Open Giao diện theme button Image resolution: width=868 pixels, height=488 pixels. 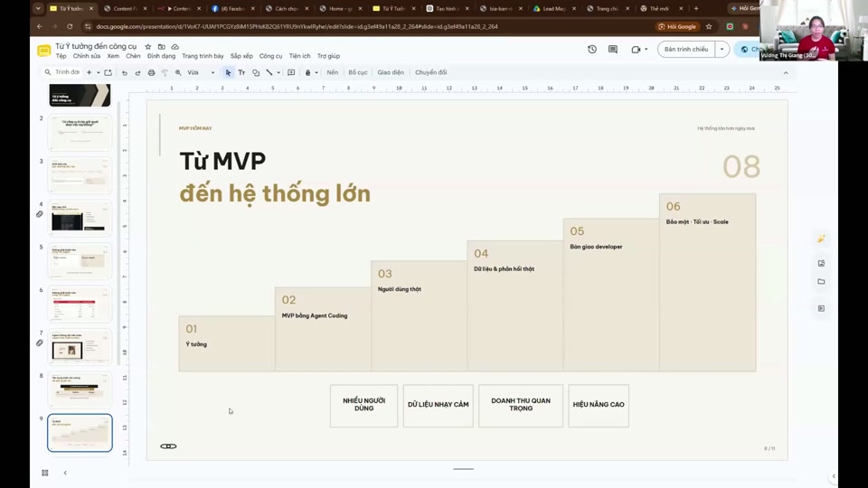pos(391,72)
